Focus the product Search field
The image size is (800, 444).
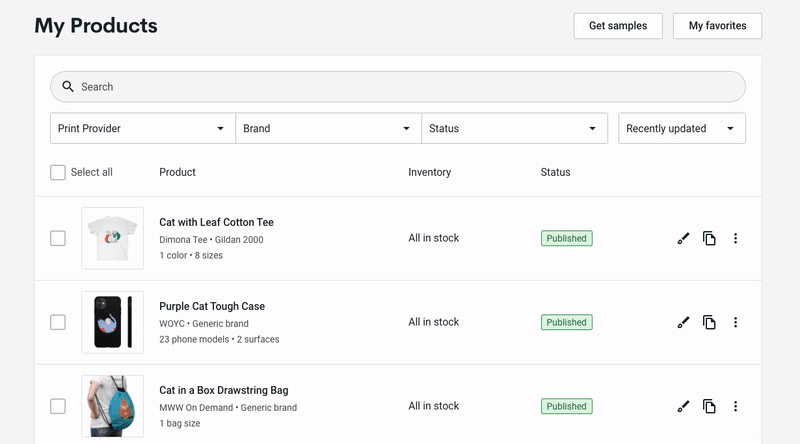[x=398, y=87]
